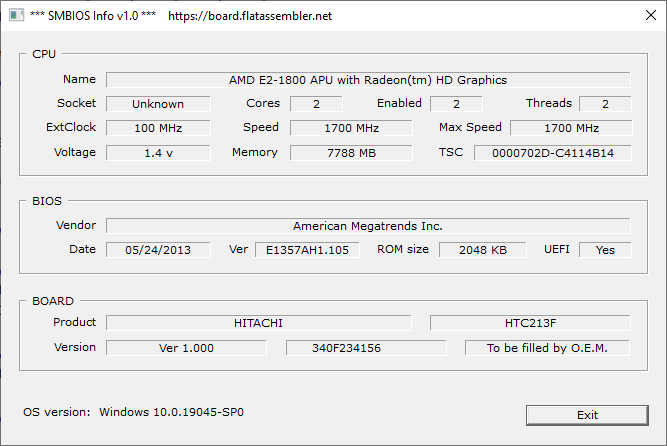Click the BIOS group label
667x446 pixels.
[47, 201]
